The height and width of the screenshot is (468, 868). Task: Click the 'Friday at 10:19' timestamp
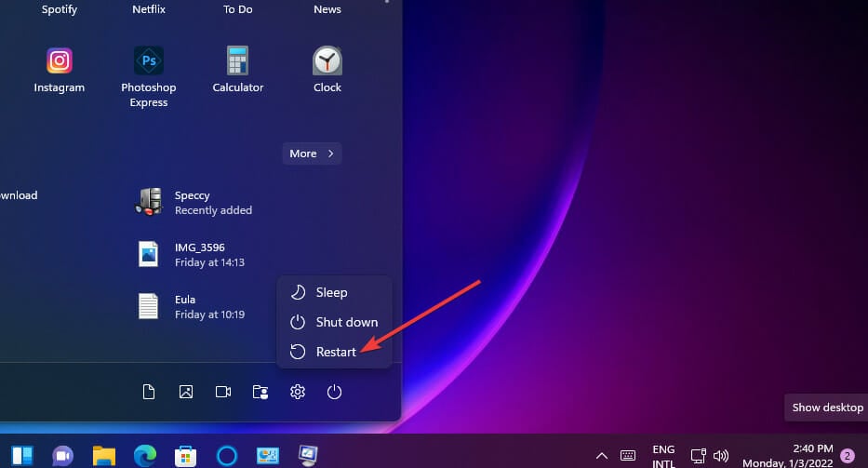[209, 314]
